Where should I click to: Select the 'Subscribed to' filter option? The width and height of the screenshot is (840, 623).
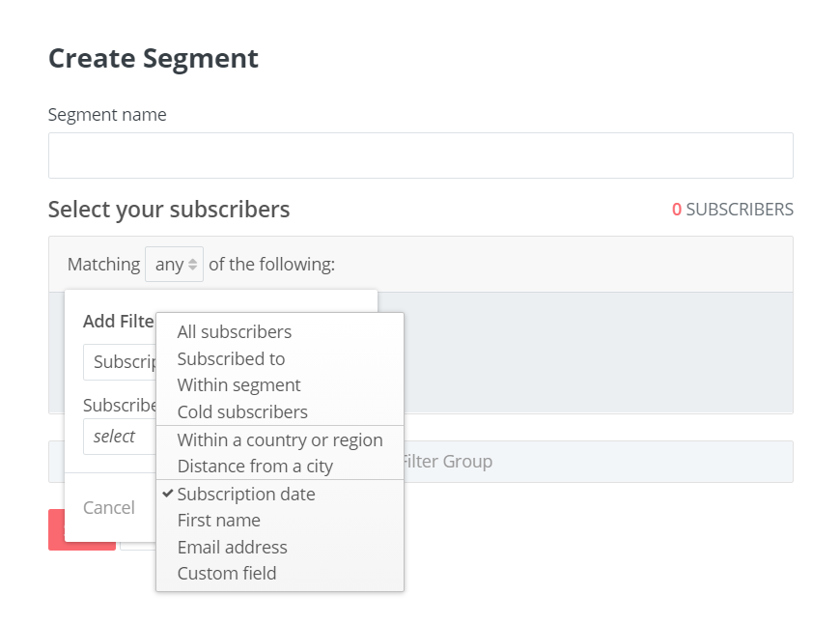coord(232,358)
